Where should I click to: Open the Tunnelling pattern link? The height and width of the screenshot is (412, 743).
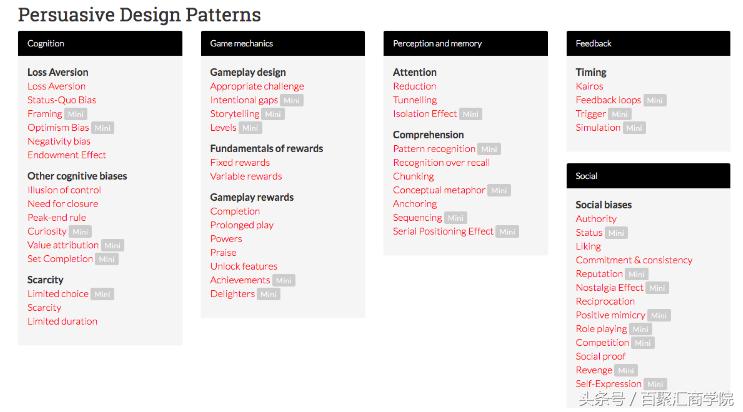click(x=415, y=100)
